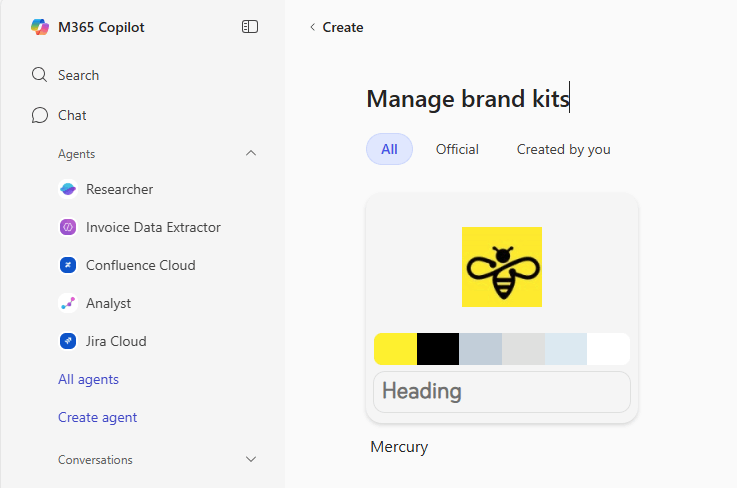
Task: Click the Conversations section label
Action: pyautogui.click(x=95, y=460)
